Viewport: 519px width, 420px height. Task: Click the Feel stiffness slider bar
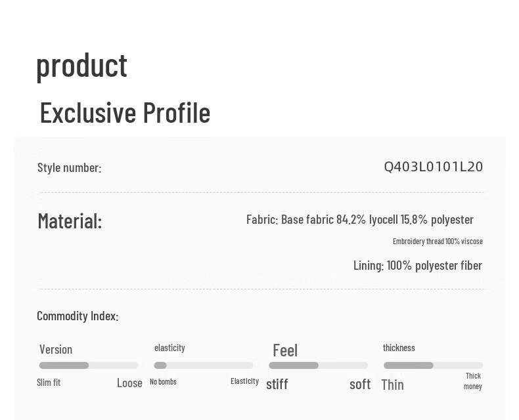(x=319, y=366)
